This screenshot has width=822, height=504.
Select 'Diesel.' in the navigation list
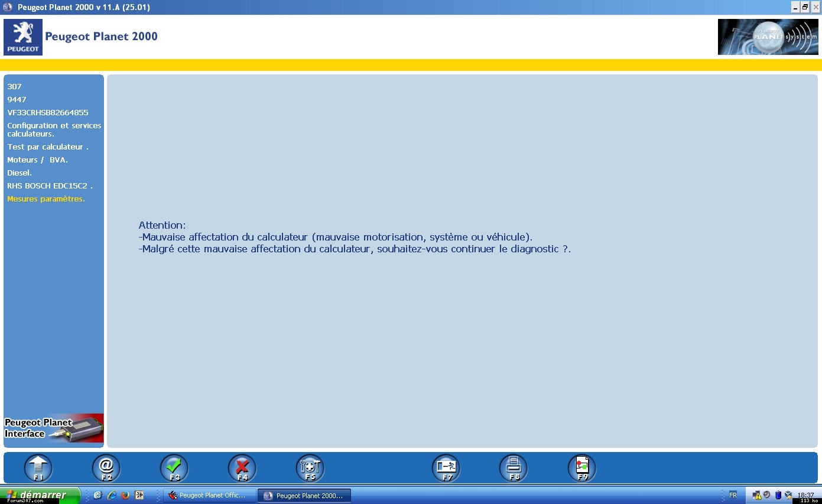[x=20, y=173]
